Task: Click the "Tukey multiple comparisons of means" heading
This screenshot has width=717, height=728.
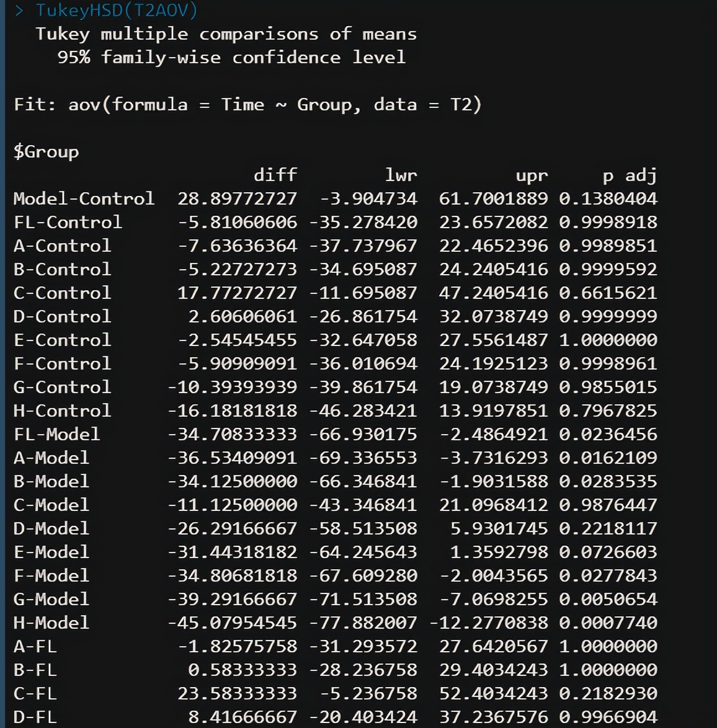Action: click(226, 33)
